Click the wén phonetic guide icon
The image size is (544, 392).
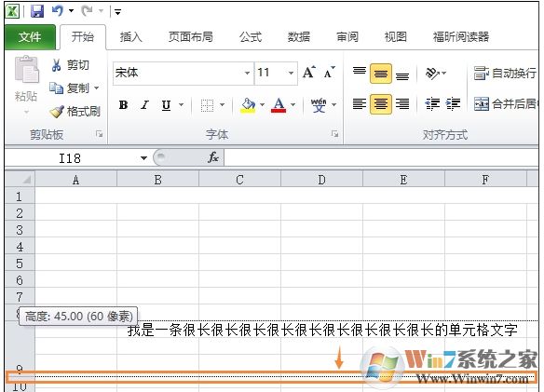coord(319,105)
